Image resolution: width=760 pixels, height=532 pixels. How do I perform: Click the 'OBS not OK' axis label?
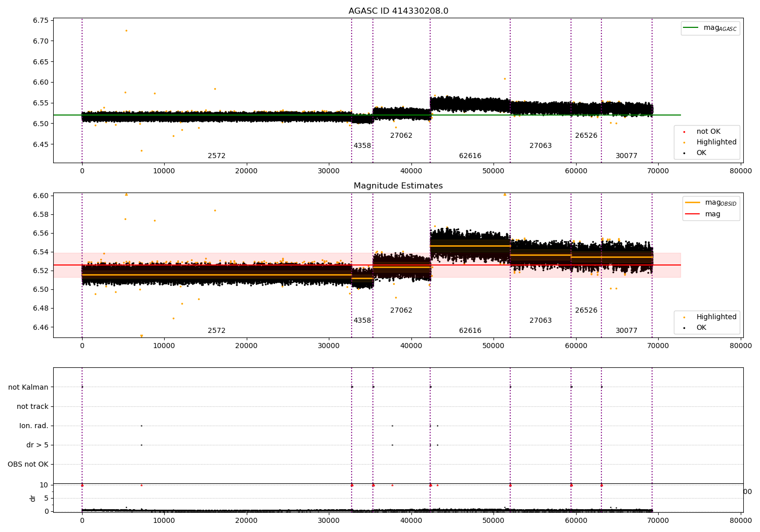[x=28, y=464]
